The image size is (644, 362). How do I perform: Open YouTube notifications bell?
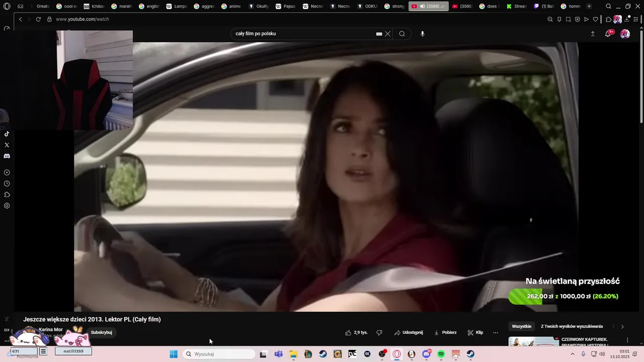click(x=608, y=34)
